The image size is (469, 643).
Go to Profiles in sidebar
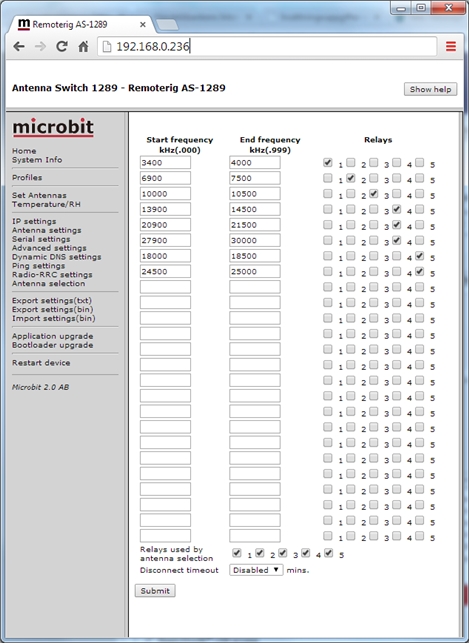[x=27, y=178]
